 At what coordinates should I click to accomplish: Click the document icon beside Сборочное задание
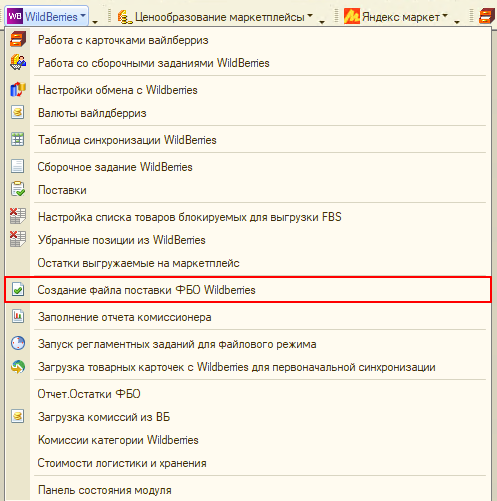18,166
